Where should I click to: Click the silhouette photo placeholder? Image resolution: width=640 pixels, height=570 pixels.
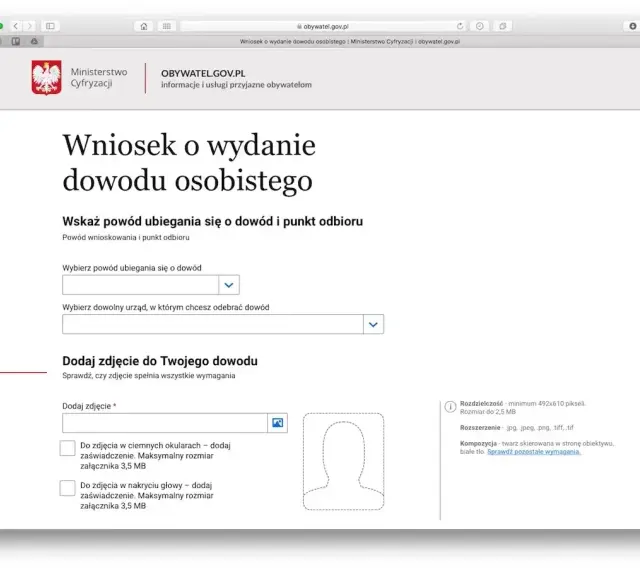click(x=344, y=461)
